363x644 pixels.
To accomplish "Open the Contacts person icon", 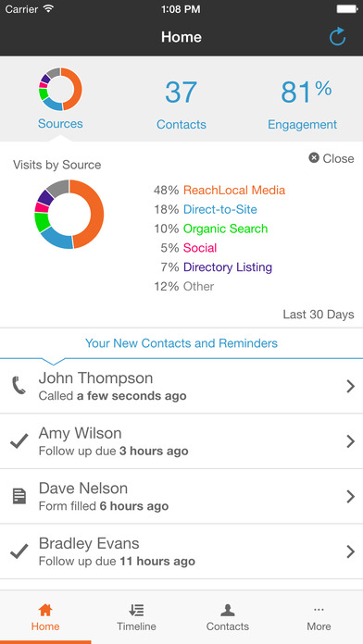I will coord(227,610).
